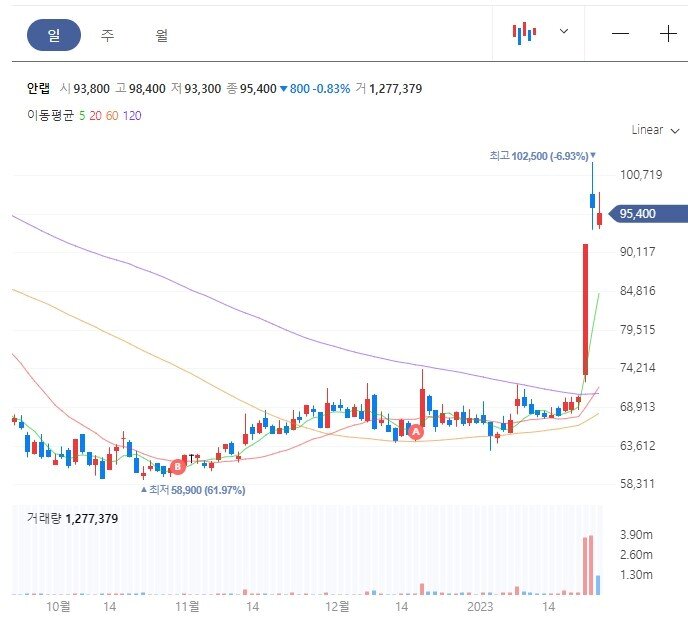Click the 최저 58,900 low label
Viewport: 688px width, 625px height.
tap(197, 490)
